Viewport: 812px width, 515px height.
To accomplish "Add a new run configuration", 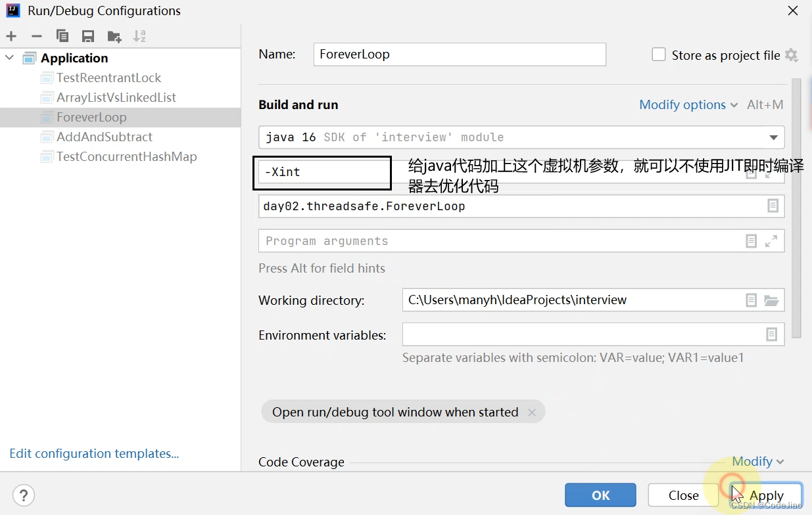I will coord(11,36).
